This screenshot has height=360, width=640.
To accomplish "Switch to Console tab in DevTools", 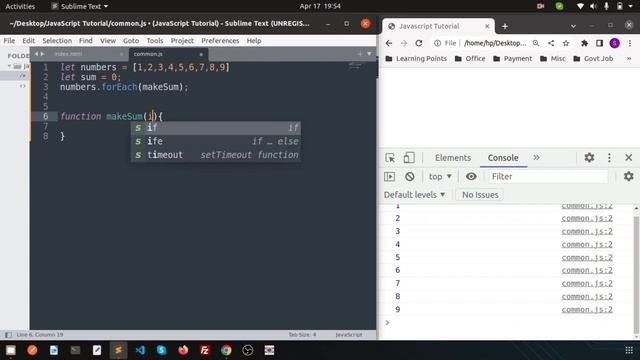I will point(503,158).
